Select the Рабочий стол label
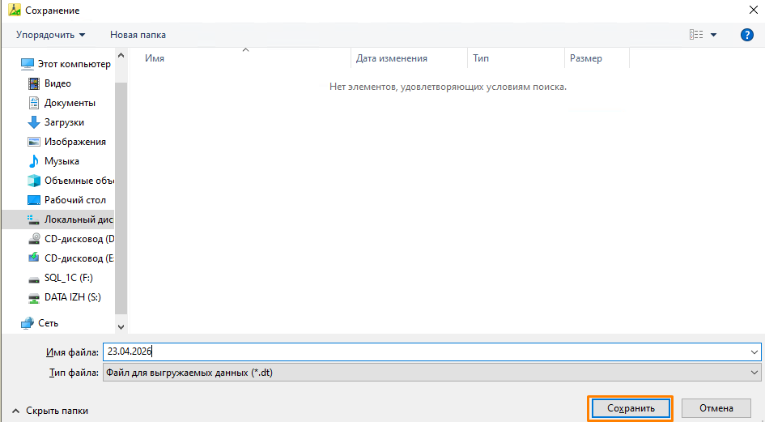This screenshot has width=765, height=422. pos(75,200)
